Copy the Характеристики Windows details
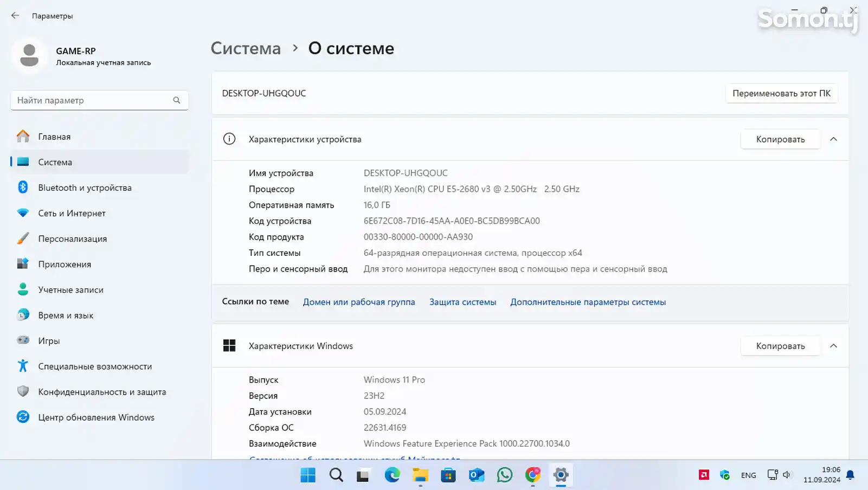The width and height of the screenshot is (868, 490). [x=780, y=346]
